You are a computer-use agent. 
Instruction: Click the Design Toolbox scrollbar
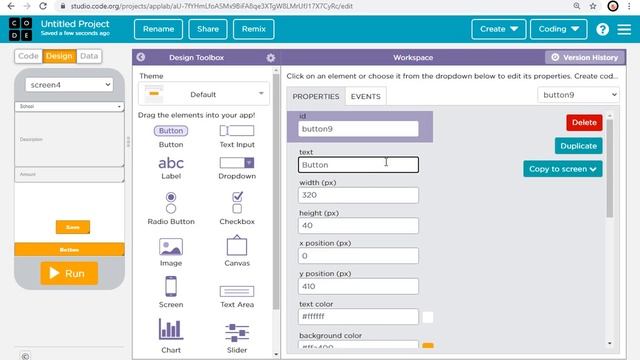[276, 192]
